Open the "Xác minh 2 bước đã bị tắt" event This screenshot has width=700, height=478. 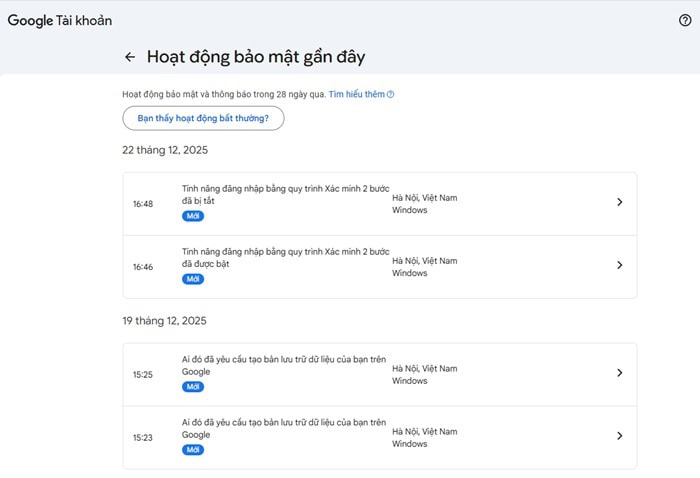[x=284, y=194]
